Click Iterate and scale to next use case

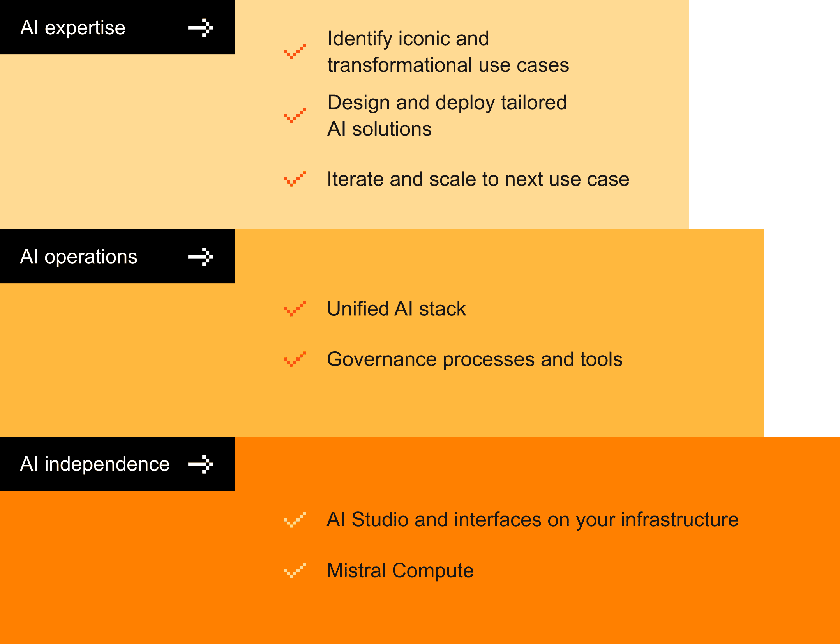coord(478,179)
